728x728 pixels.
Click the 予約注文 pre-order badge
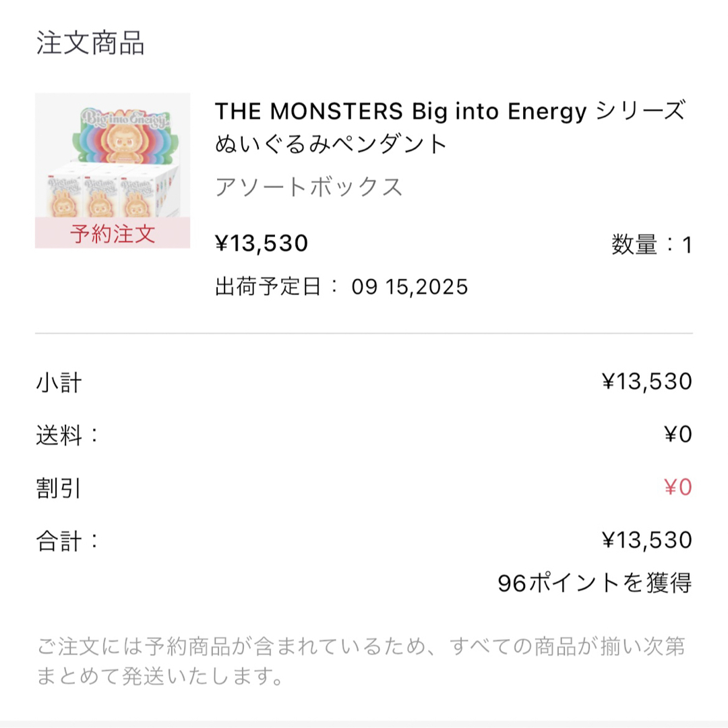(113, 233)
